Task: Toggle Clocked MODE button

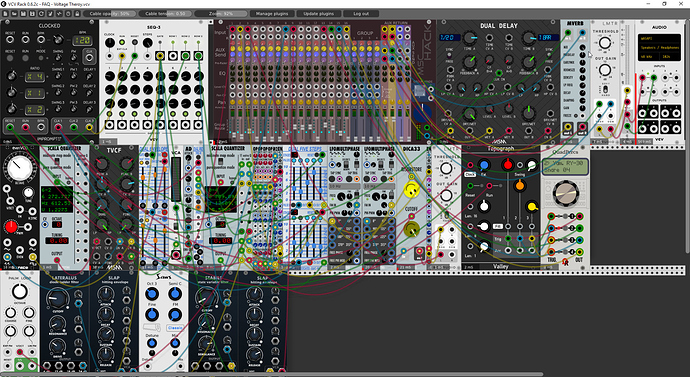Action: [x=41, y=58]
